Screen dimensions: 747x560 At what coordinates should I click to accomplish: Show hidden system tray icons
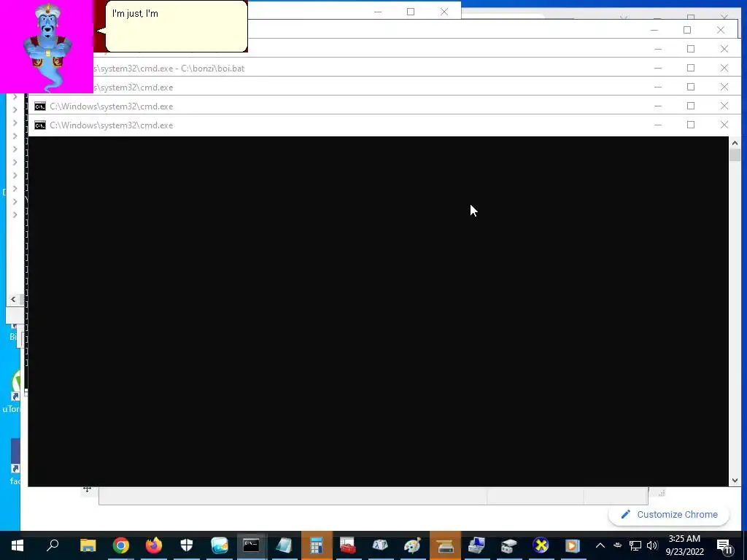(x=600, y=545)
